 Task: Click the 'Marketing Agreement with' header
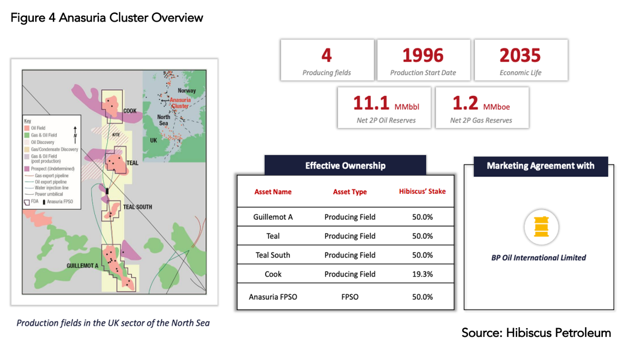point(540,166)
